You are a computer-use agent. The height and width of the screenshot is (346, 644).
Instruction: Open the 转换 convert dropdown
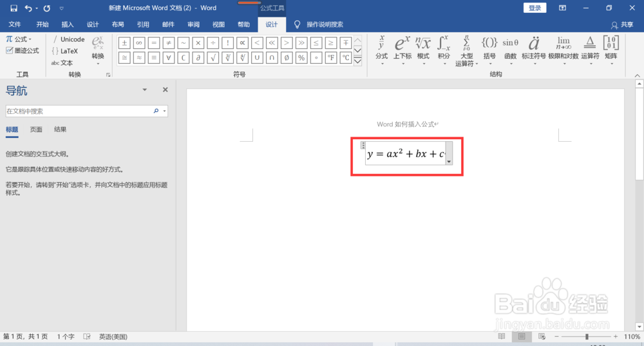98,50
